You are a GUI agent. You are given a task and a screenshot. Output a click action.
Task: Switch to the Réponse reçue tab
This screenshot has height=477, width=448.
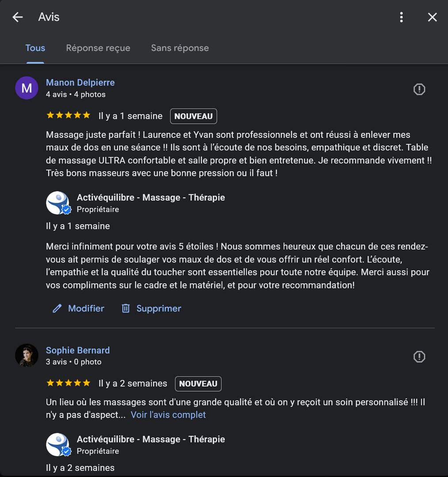(98, 48)
